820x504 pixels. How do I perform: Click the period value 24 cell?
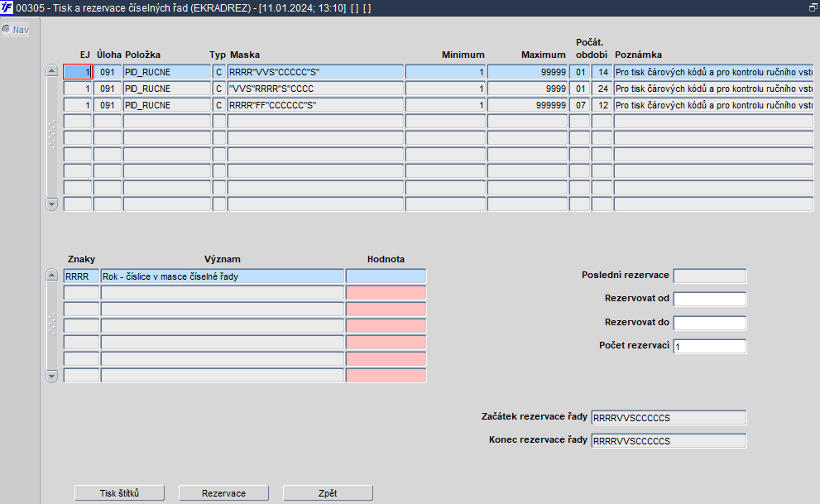click(x=602, y=89)
